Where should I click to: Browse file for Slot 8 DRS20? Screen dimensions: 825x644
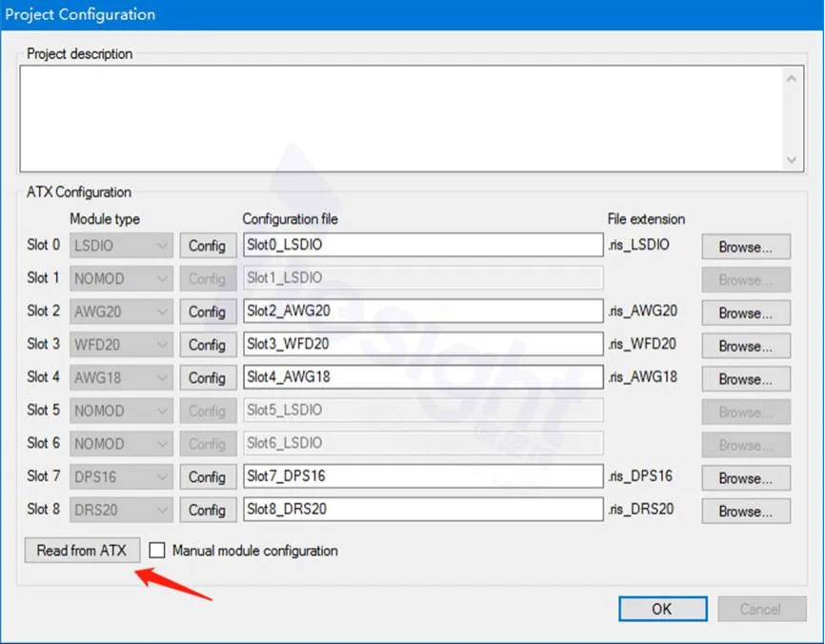click(746, 511)
